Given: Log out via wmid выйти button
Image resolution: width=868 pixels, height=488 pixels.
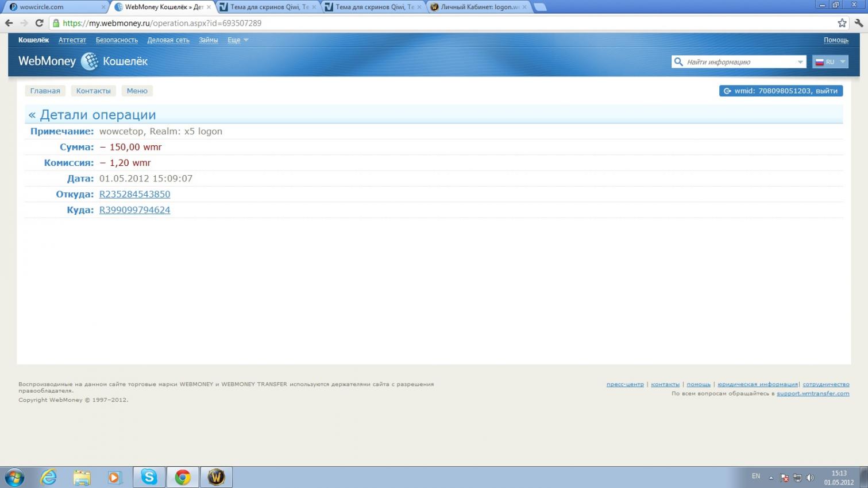Looking at the screenshot, I should click(781, 91).
